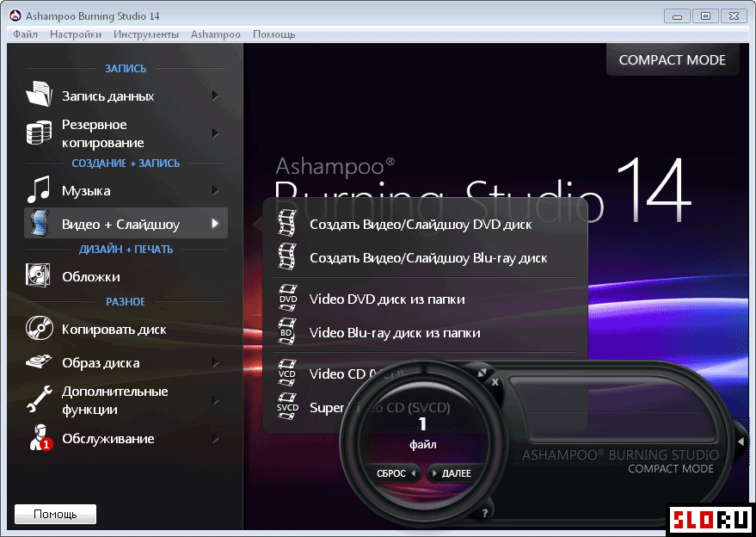Click the Музыка note icon
Viewport: 756px width, 537px height.
pyautogui.click(x=39, y=189)
